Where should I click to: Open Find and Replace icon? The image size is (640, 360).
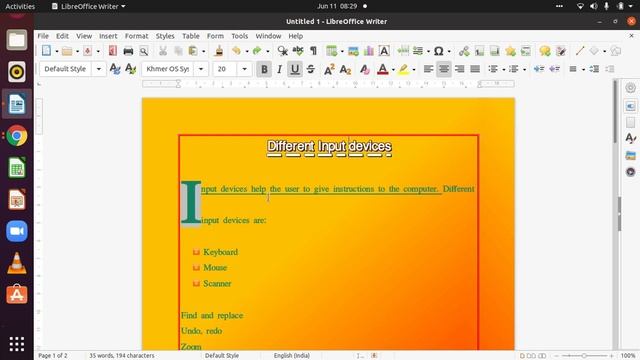click(282, 51)
